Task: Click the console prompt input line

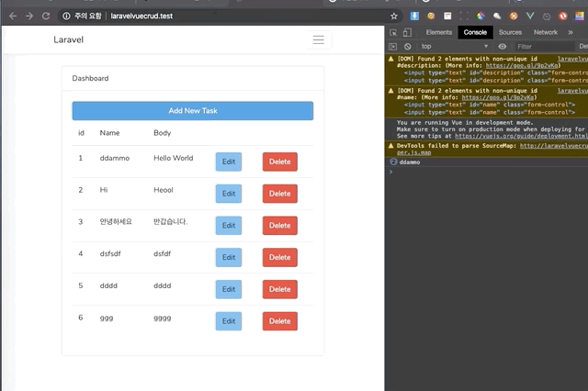Action: pos(488,172)
